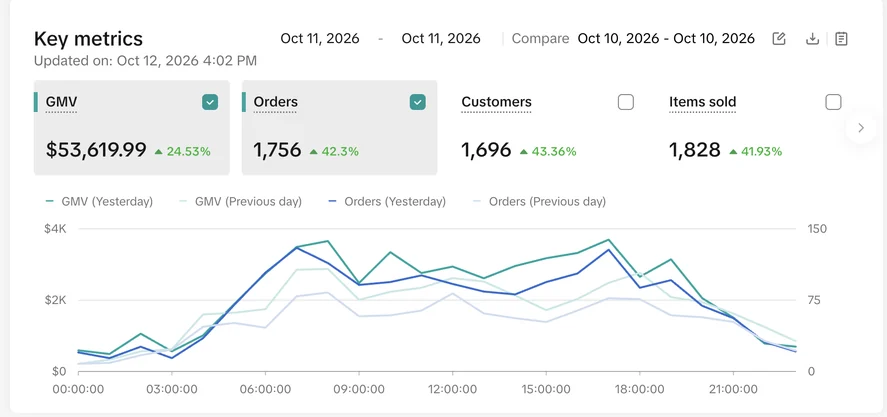This screenshot has height=417, width=887.
Task: Click the 09:00:00 axis label
Action: coord(359,389)
